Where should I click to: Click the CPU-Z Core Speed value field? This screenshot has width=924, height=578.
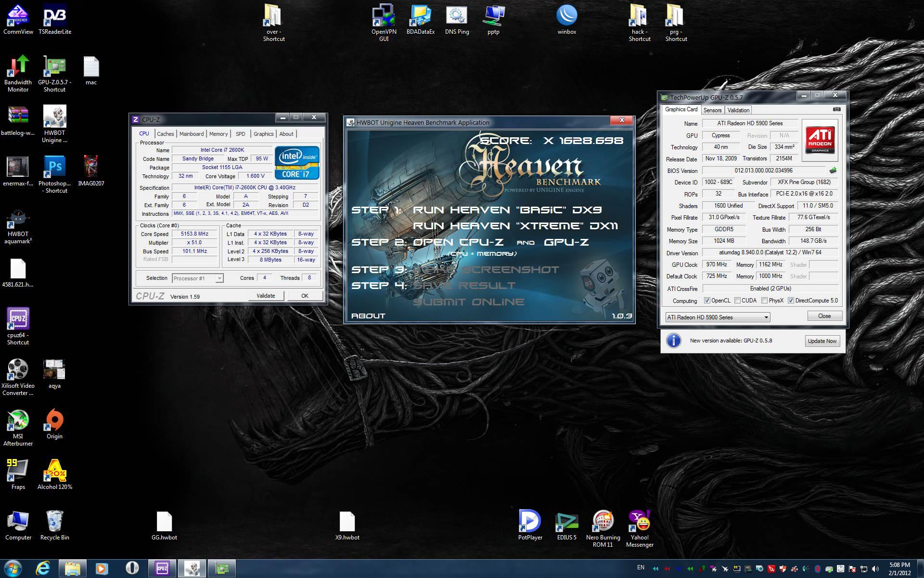(x=194, y=234)
